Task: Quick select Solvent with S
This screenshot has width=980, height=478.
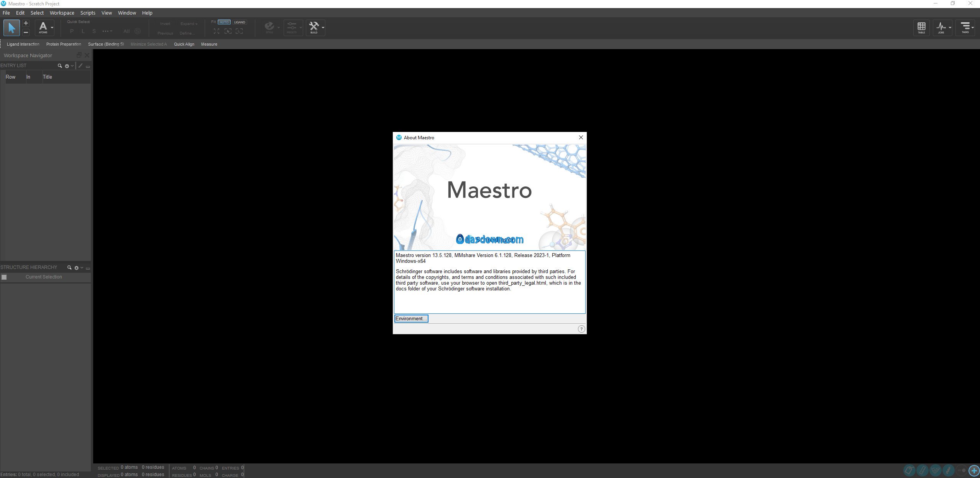Action: coord(94,31)
